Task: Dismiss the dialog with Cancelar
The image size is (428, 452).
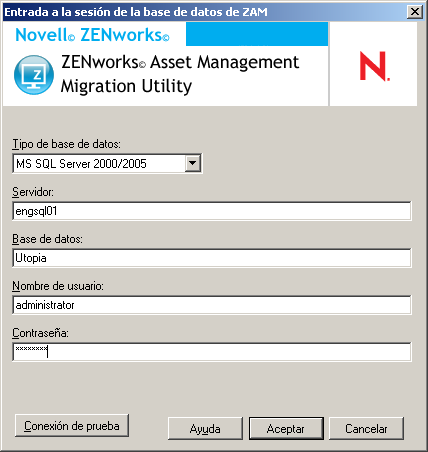Action: point(366,428)
